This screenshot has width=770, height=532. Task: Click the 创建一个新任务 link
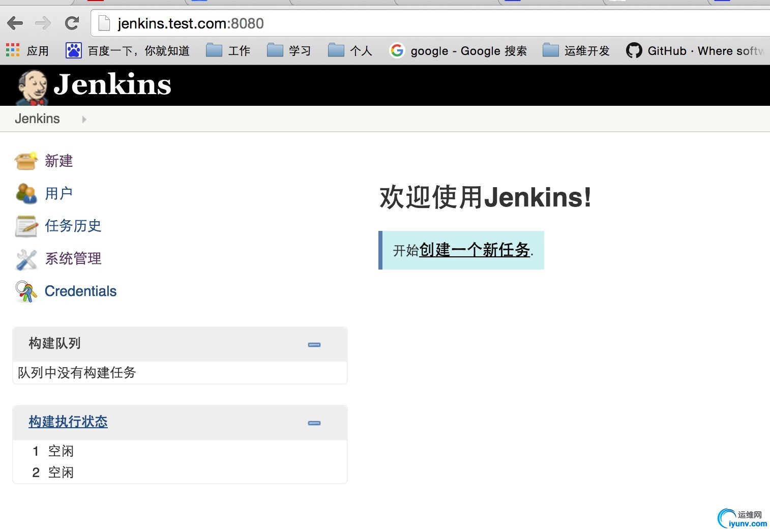tap(475, 250)
